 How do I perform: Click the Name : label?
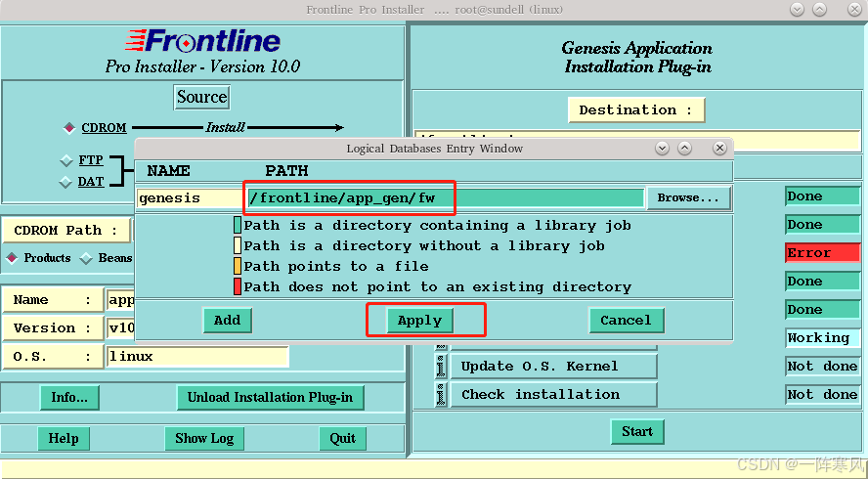(53, 300)
